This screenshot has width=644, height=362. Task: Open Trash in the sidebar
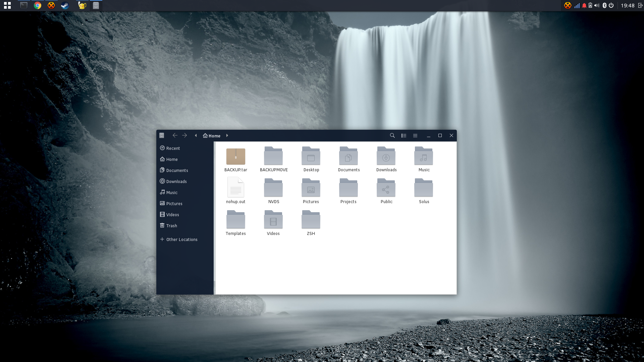pyautogui.click(x=185, y=226)
